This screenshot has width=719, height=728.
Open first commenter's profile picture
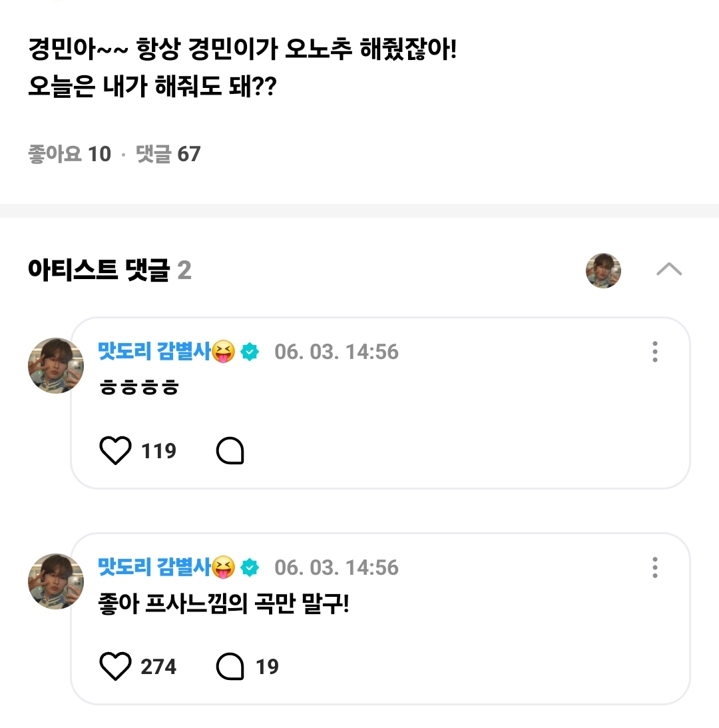tap(55, 366)
